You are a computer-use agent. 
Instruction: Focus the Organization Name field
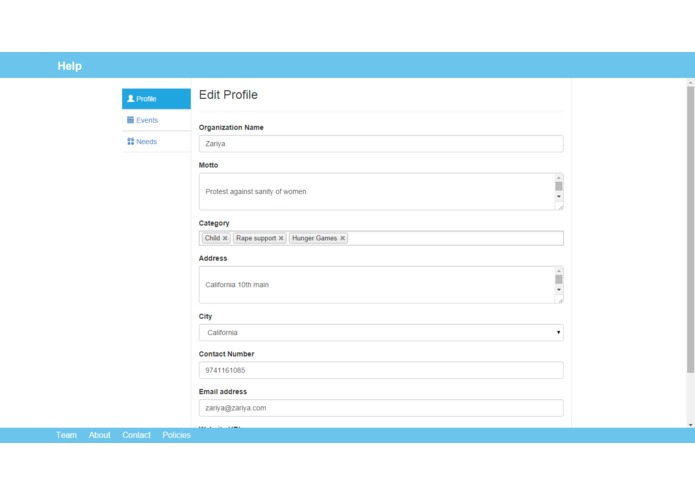(381, 144)
